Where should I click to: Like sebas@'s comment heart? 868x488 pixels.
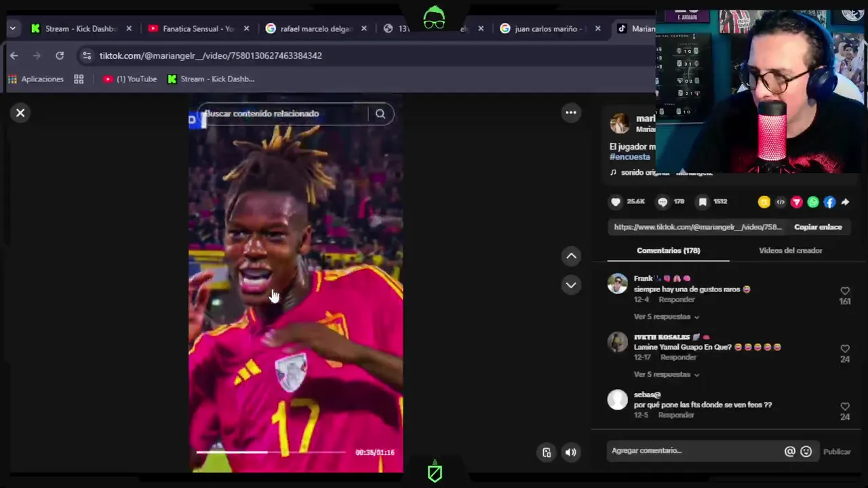[x=845, y=407]
